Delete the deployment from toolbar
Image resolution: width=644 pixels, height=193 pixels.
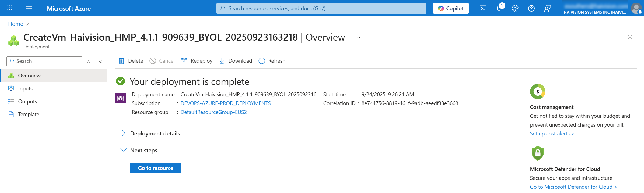coord(131,61)
